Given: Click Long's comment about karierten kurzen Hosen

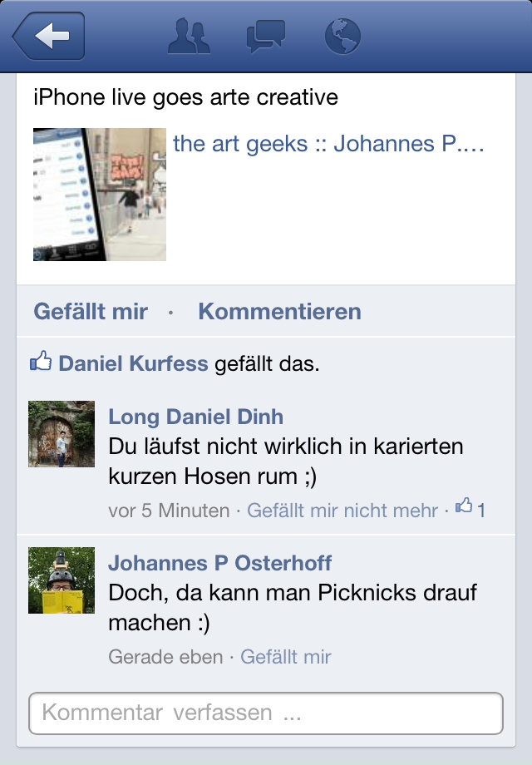Looking at the screenshot, I should click(x=286, y=461).
